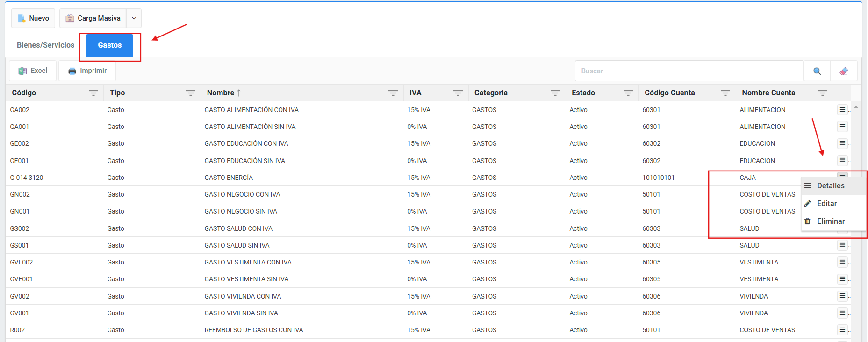
Task: Select Editar from the context menu
Action: pyautogui.click(x=826, y=204)
